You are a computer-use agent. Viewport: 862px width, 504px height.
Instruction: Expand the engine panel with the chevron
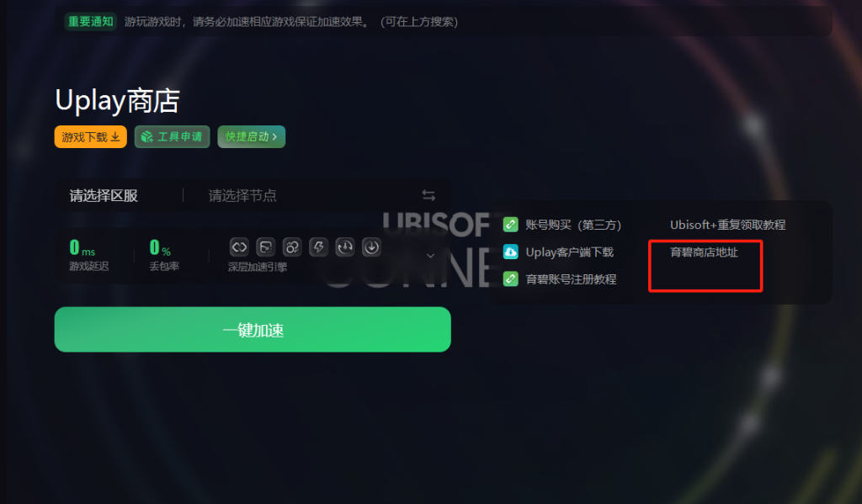click(x=430, y=256)
